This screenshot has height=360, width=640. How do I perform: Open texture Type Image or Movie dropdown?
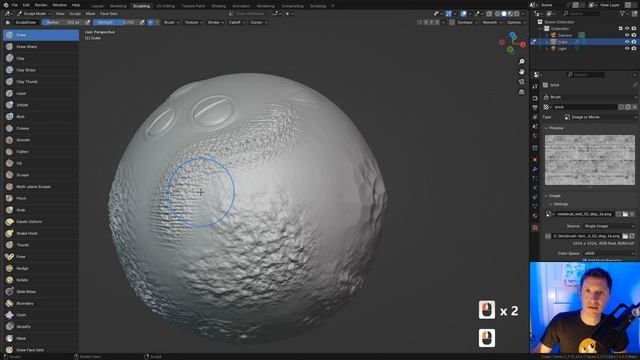click(600, 117)
